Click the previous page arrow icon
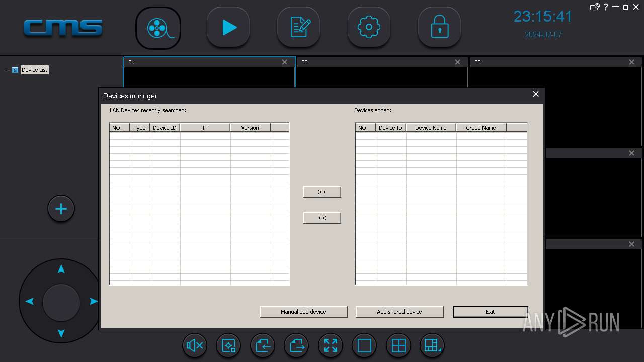This screenshot has width=644, height=362. tap(263, 346)
